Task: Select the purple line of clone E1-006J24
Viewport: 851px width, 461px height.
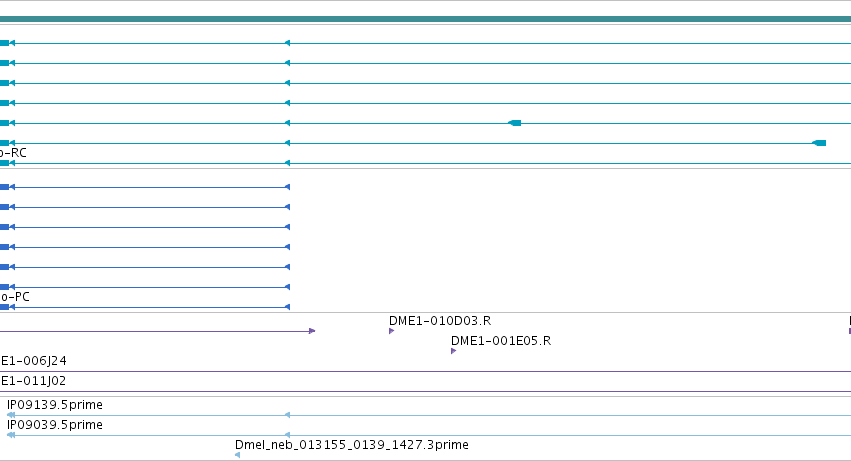Action: pos(426,372)
